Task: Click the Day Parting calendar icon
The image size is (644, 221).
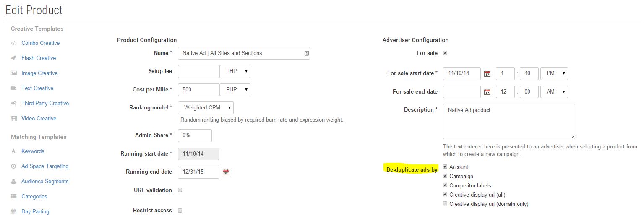Action: 14,211
